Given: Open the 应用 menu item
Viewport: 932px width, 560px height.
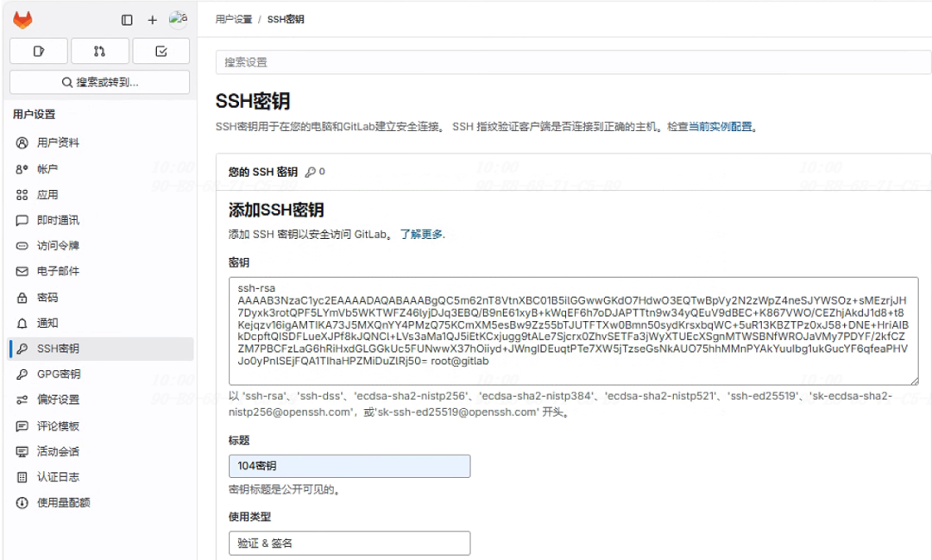Looking at the screenshot, I should pyautogui.click(x=47, y=194).
